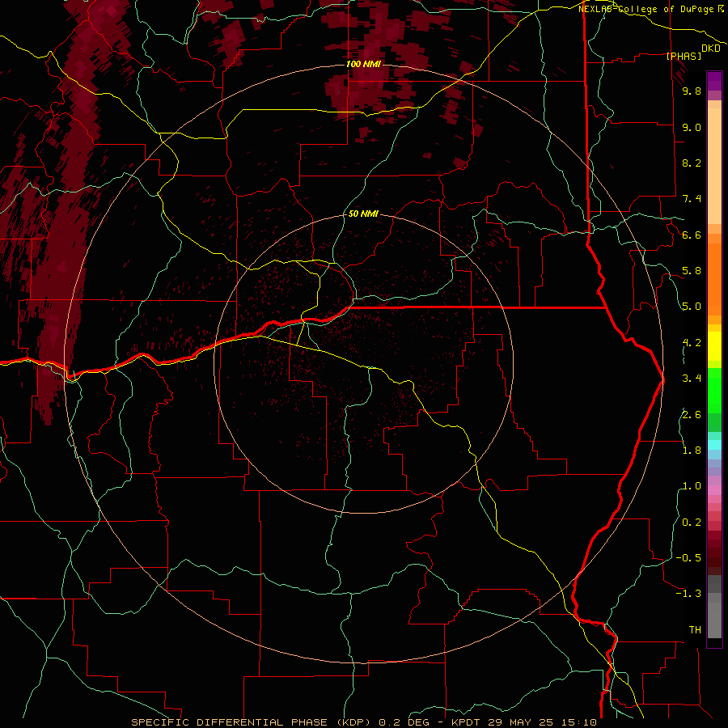Viewport: 728px width, 728px height.
Task: Click the 7.4 legend value
Action: click(x=692, y=199)
